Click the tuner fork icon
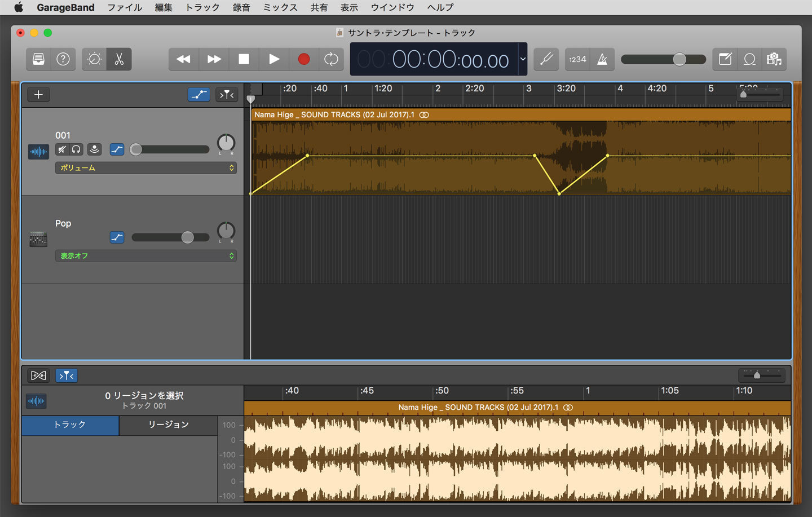This screenshot has width=812, height=517. tap(546, 59)
